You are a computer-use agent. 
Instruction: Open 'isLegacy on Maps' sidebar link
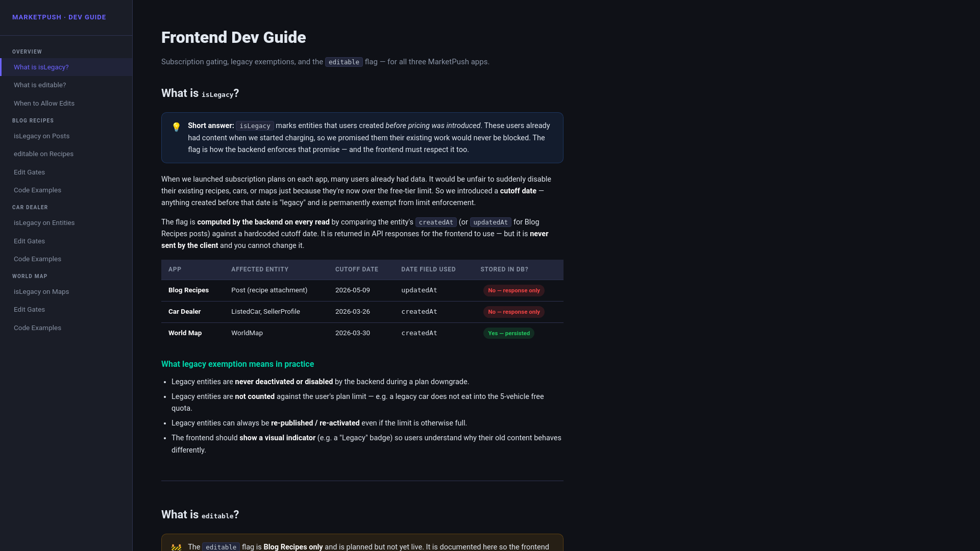coord(66,292)
